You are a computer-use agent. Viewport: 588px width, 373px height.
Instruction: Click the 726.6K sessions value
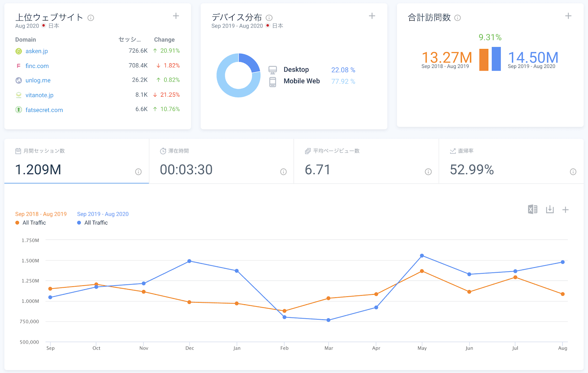(138, 51)
